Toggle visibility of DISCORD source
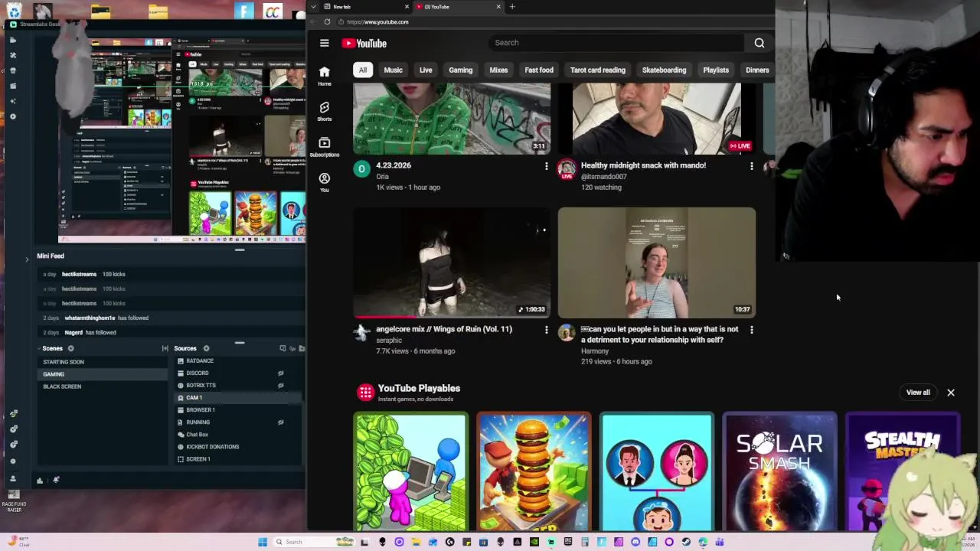 click(x=280, y=373)
